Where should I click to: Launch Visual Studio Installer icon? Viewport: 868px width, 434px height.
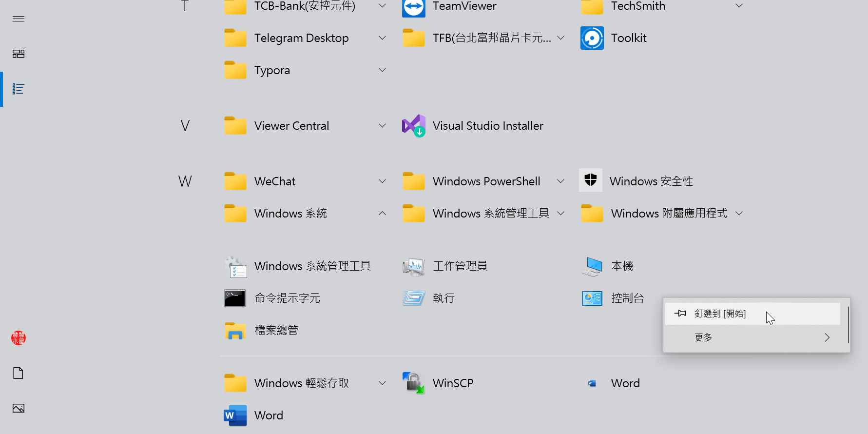[414, 126]
